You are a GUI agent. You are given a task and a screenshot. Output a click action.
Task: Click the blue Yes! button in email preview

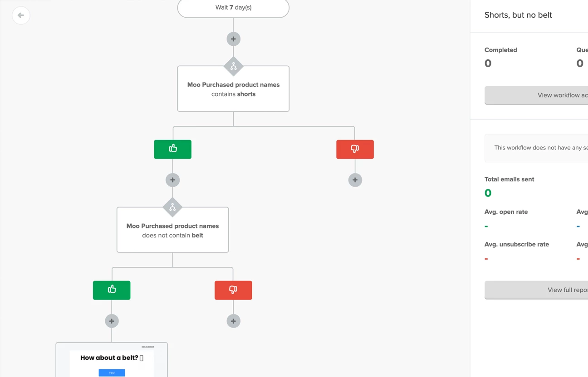(x=112, y=372)
